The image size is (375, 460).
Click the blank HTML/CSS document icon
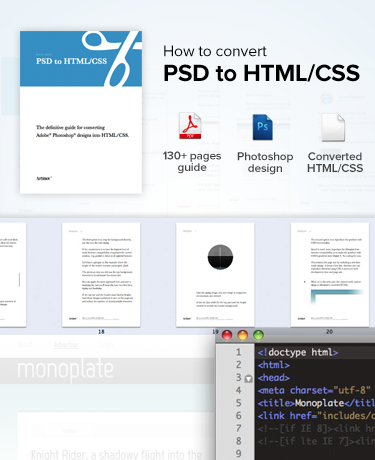click(333, 127)
